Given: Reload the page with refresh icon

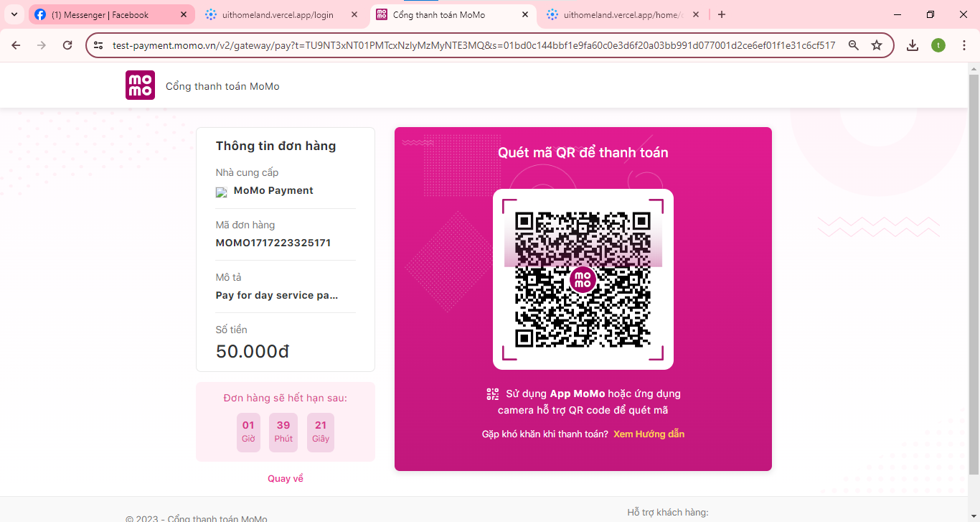Looking at the screenshot, I should pos(67,45).
